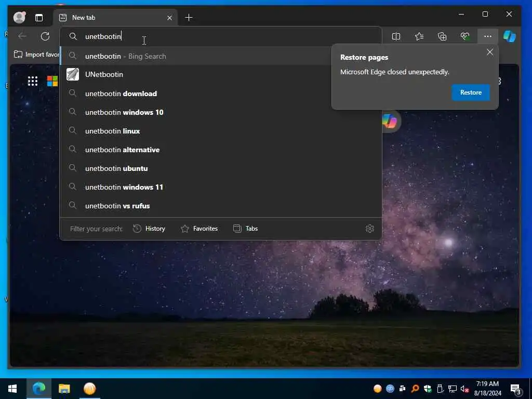532x399 pixels.
Task: Open the Copilot button on new tab page
Action: 389,121
